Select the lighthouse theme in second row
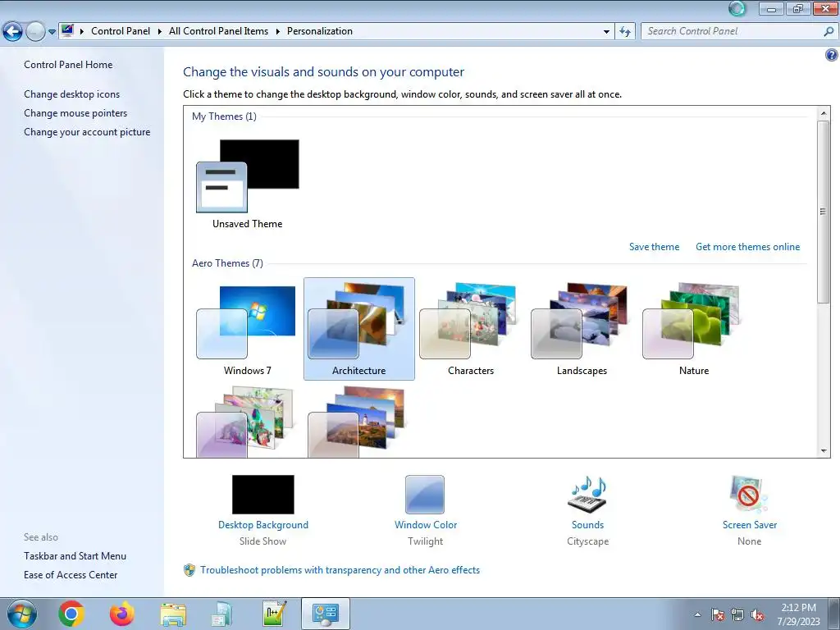This screenshot has height=630, width=840. 357,422
